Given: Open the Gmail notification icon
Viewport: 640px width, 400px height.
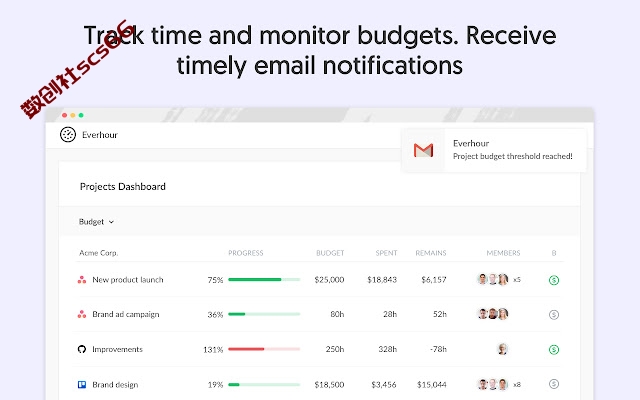Looking at the screenshot, I should (423, 150).
